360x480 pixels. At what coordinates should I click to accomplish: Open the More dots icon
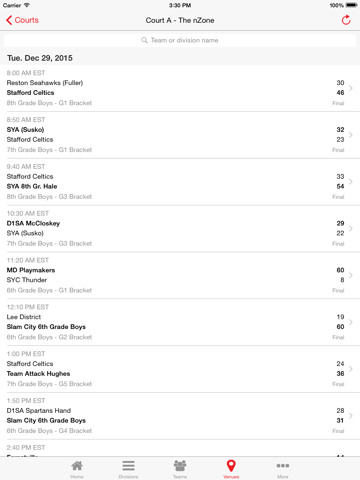pos(283,466)
